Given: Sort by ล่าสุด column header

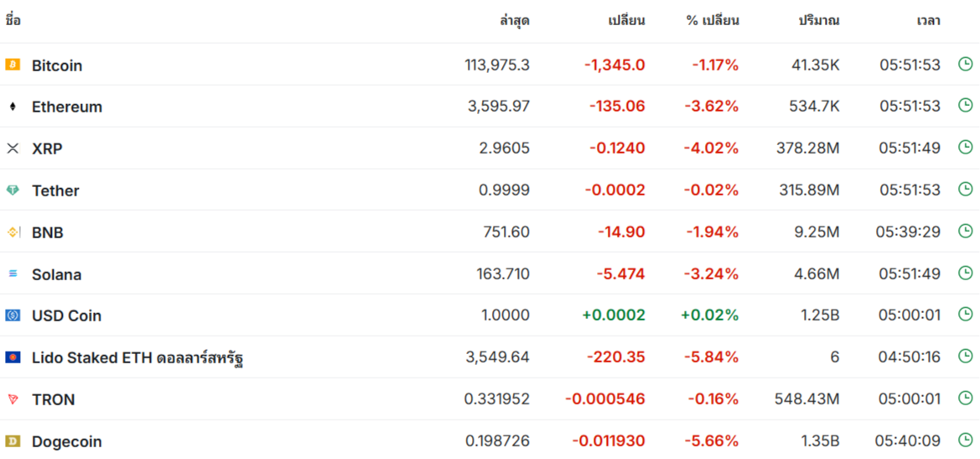Looking at the screenshot, I should (515, 21).
